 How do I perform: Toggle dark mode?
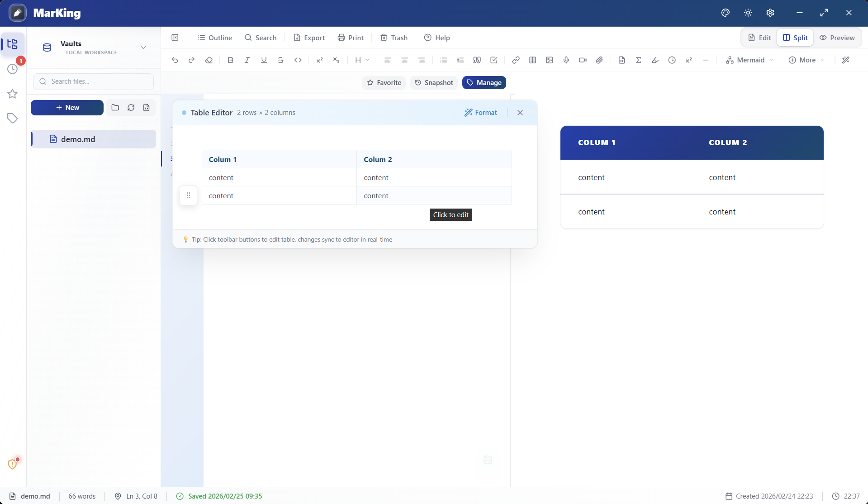tap(747, 12)
